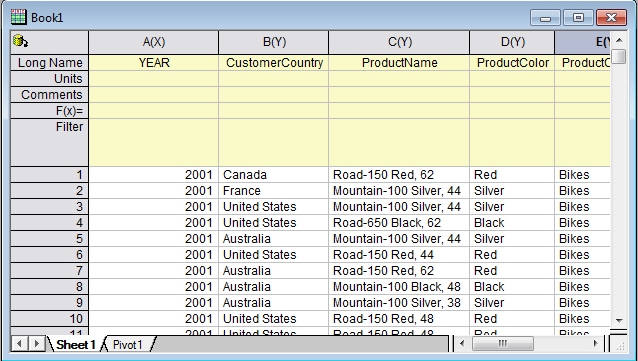This screenshot has height=361, width=638.
Task: Click United States cell in row 3
Action: (273, 207)
